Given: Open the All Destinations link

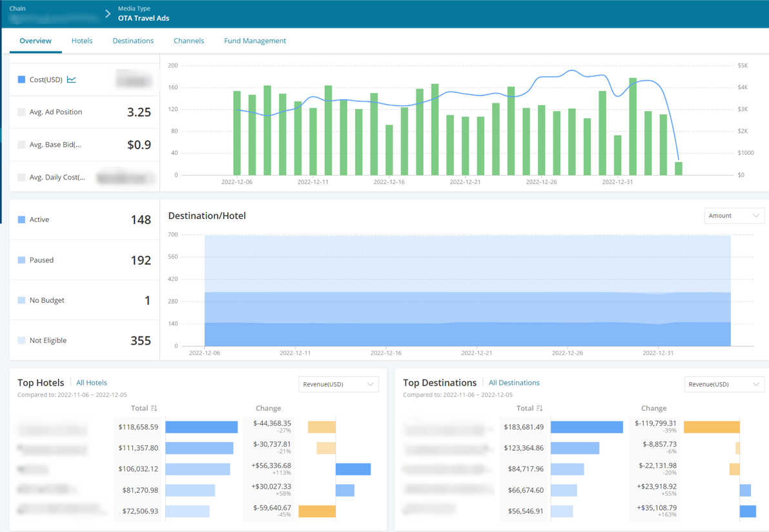Looking at the screenshot, I should [514, 382].
